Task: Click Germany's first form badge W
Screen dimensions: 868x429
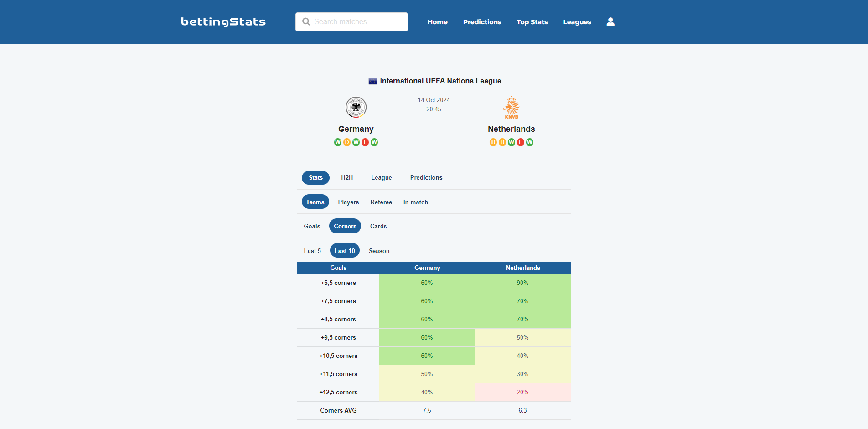Action: 338,142
